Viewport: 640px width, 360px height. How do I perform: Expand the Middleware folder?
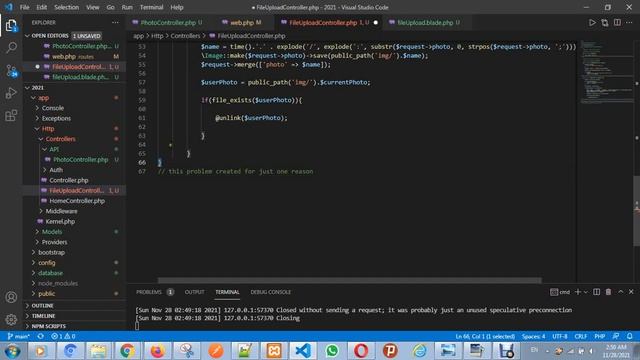75,211
